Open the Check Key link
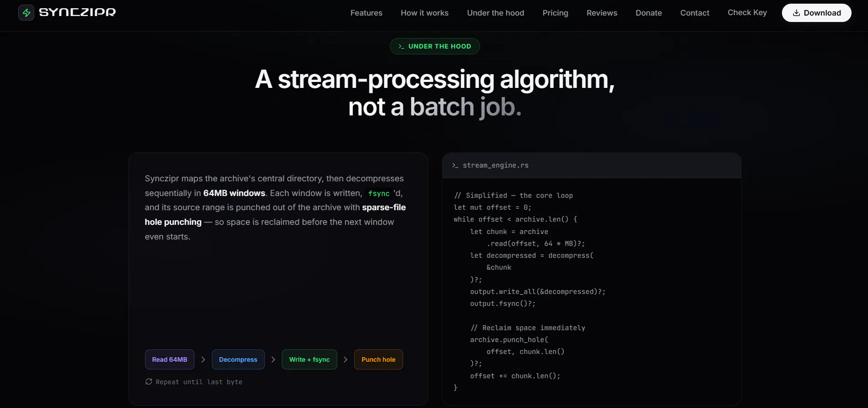 [747, 12]
